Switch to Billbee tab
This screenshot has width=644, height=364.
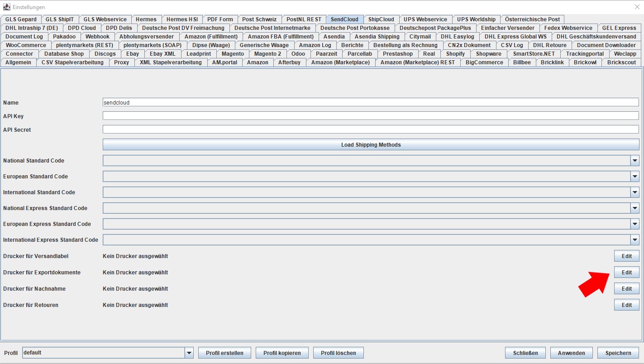pyautogui.click(x=522, y=62)
